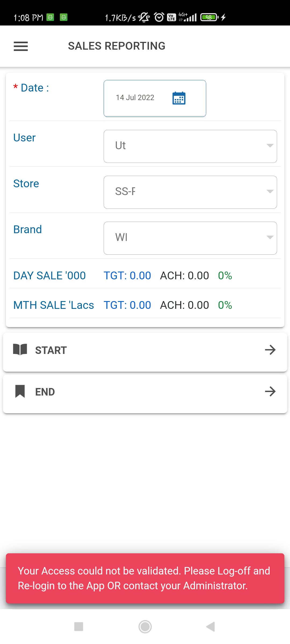Open the hamburger navigation menu
Screen dimensions: 290x644
click(x=21, y=46)
